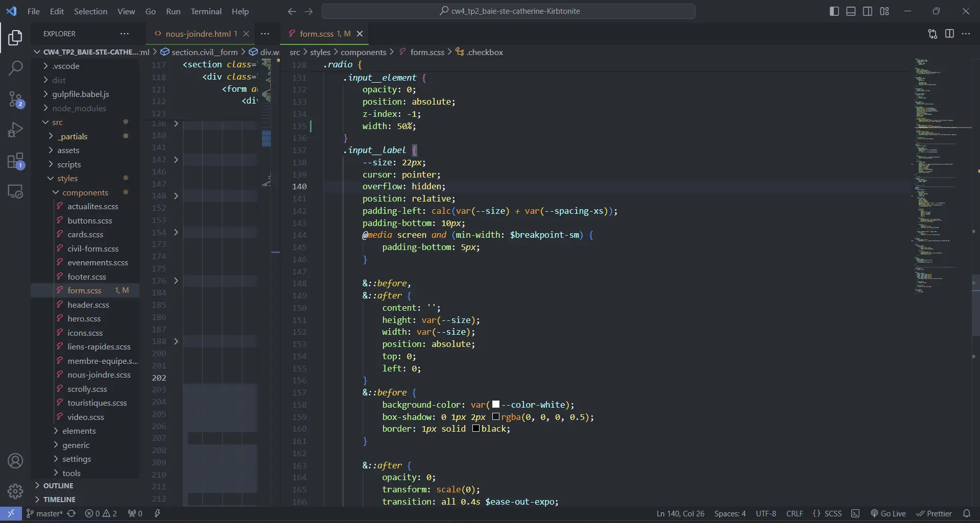Screen dimensions: 980x523
Task: Click the synchronize changes icon
Action: pyautogui.click(x=71, y=513)
